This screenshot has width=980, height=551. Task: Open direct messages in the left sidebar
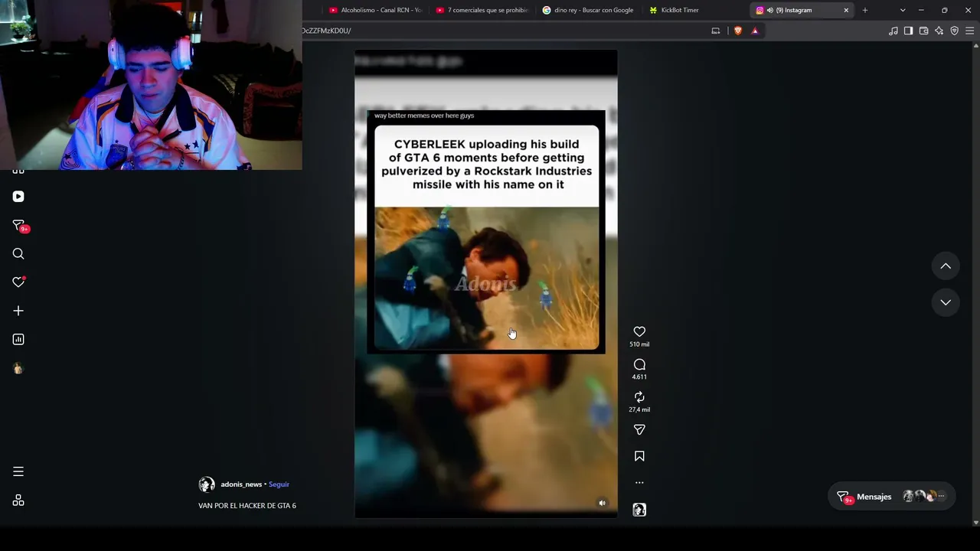click(19, 226)
